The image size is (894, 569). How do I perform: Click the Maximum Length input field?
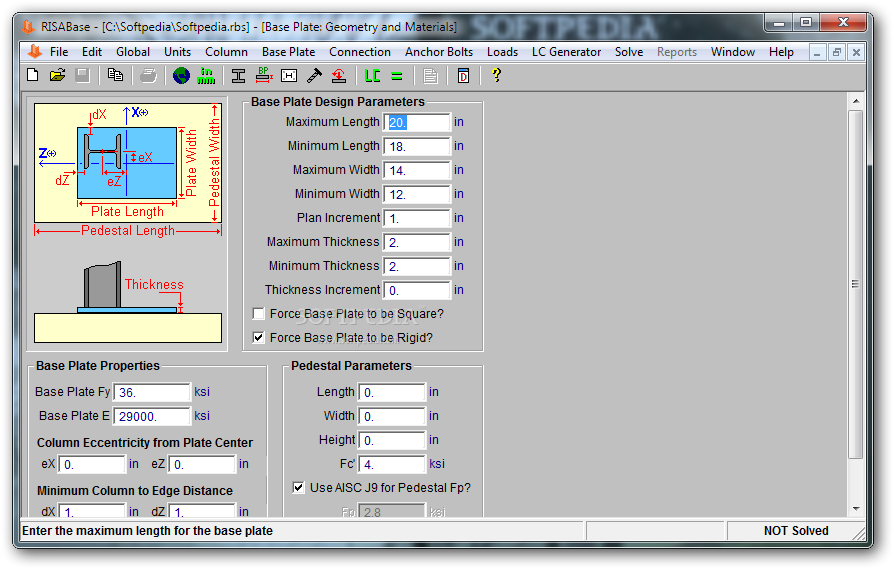click(x=417, y=123)
